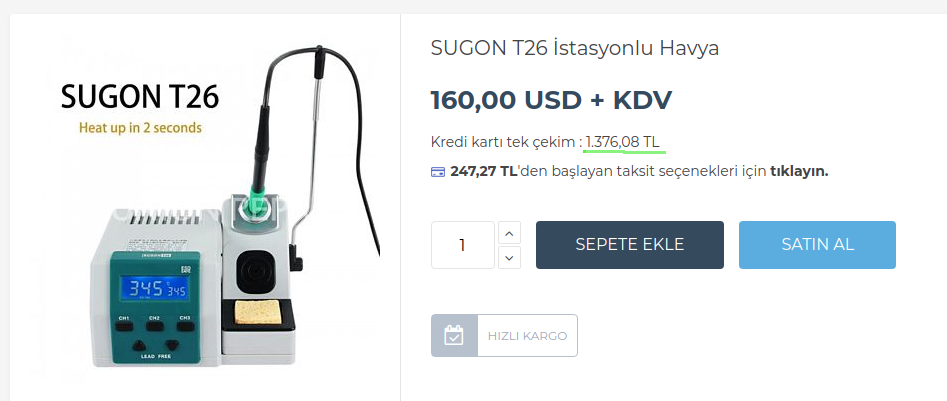The image size is (947, 401).
Task: Click the SATIN AL button
Action: tap(817, 245)
